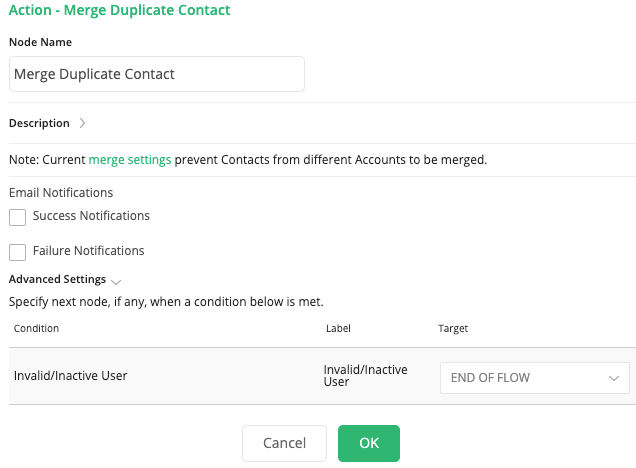Viewport: 636px width, 468px height.
Task: Click the Description section label
Action: click(x=39, y=124)
